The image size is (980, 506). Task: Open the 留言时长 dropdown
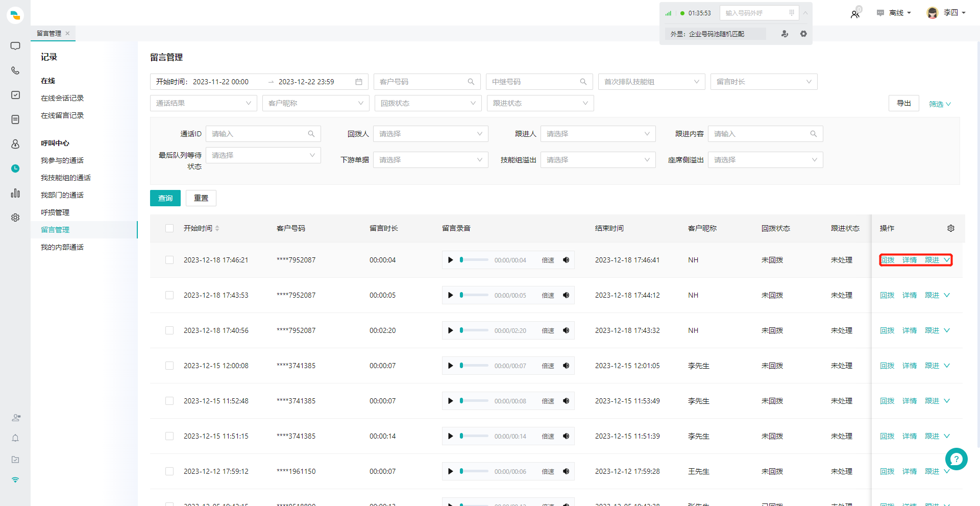coord(764,82)
